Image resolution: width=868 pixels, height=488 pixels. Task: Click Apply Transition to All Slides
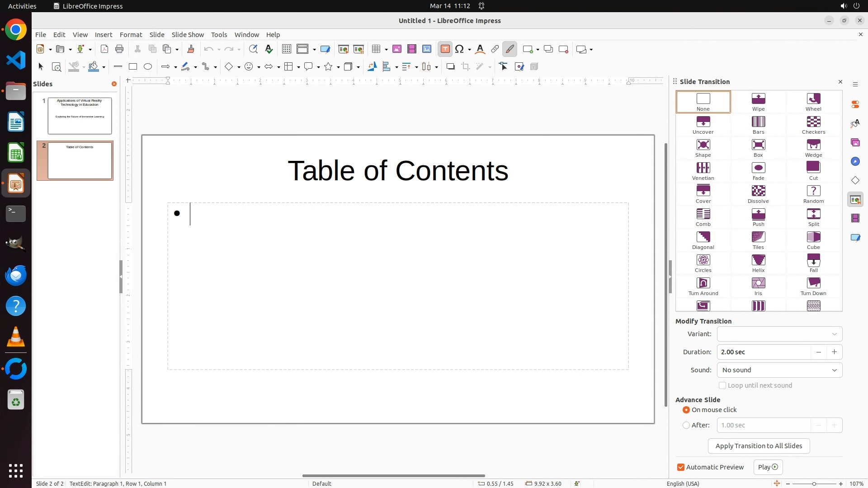759,446
